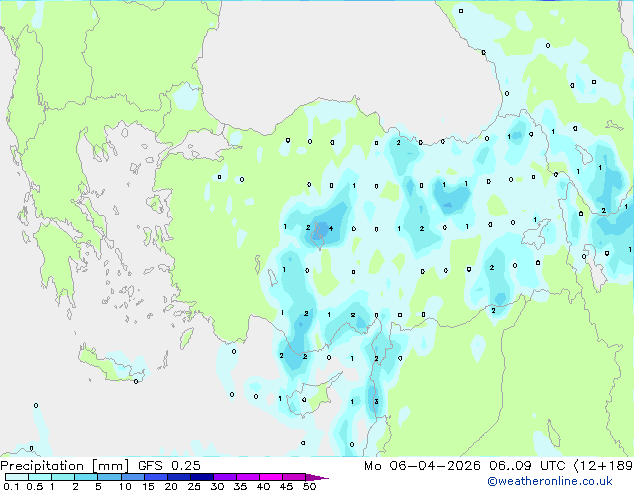The image size is (634, 490).
Task: Click the 40–45 mm bright magenta legend box
Action: [271, 477]
